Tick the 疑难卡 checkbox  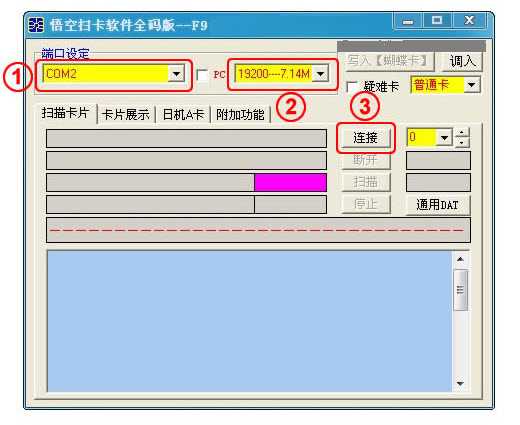point(352,87)
